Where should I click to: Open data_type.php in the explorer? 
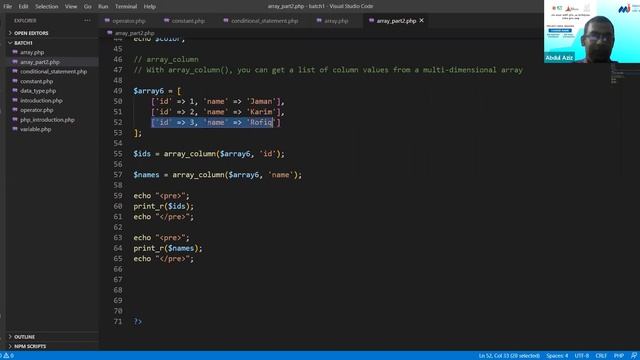click(38, 91)
